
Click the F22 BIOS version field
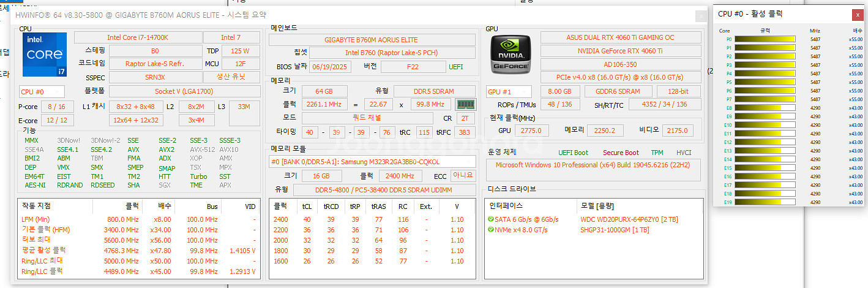click(x=413, y=66)
